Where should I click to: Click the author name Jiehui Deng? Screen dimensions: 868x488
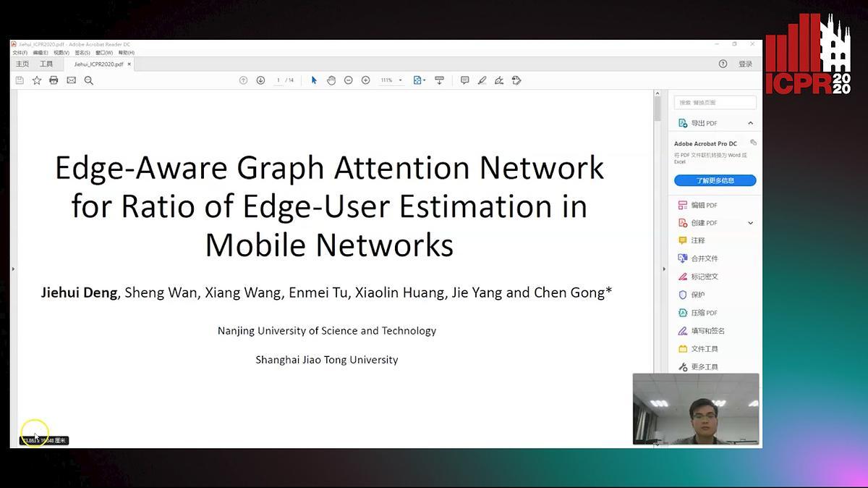point(79,293)
